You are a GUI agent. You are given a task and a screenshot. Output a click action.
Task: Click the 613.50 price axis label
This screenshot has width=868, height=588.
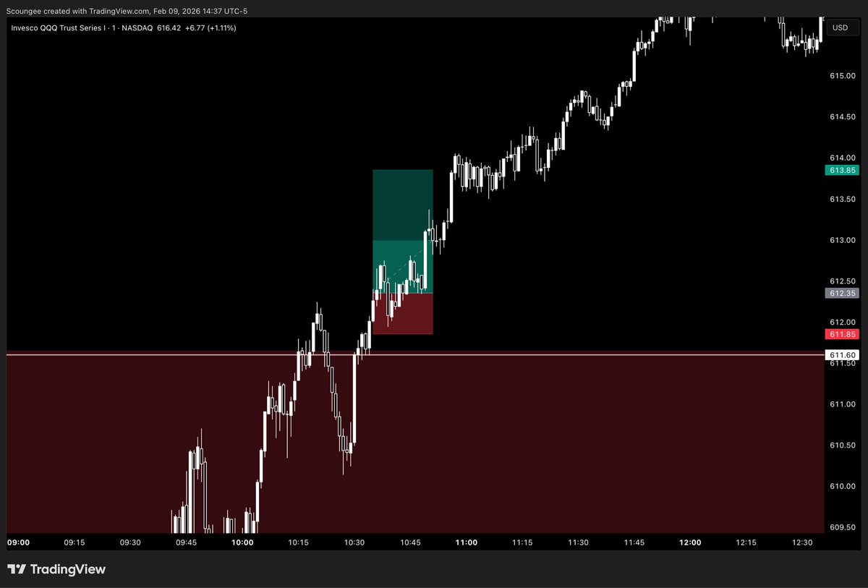842,199
